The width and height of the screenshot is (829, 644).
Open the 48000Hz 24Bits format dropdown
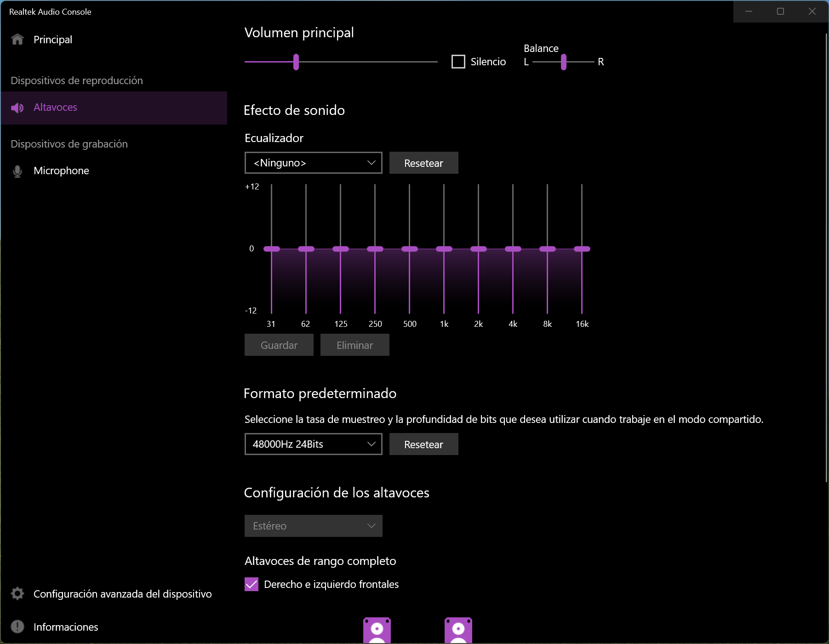click(x=313, y=445)
